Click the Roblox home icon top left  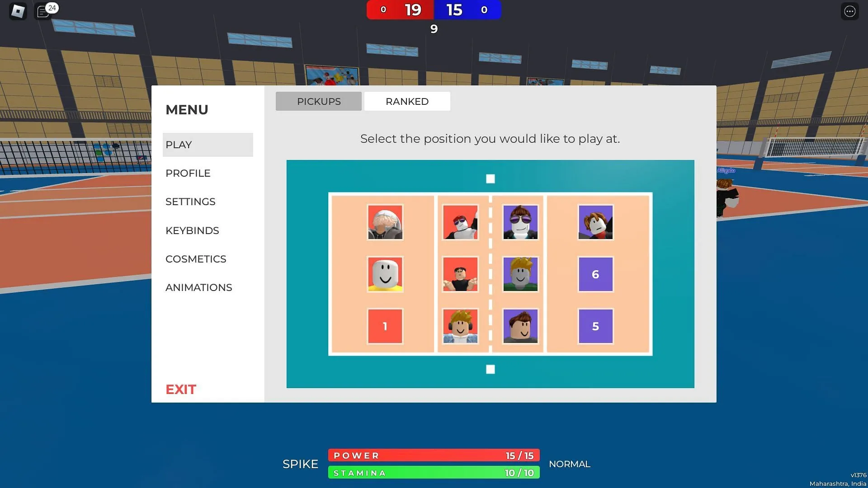[x=19, y=11]
